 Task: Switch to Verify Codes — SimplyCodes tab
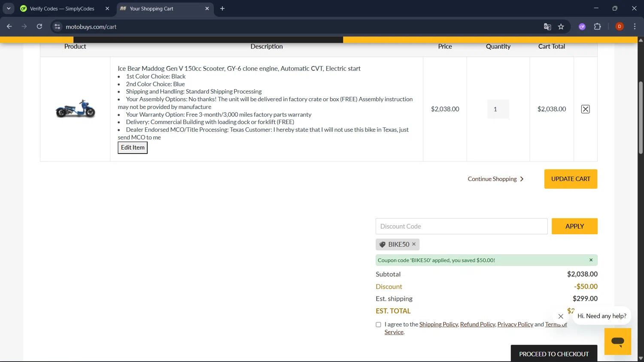click(x=62, y=9)
